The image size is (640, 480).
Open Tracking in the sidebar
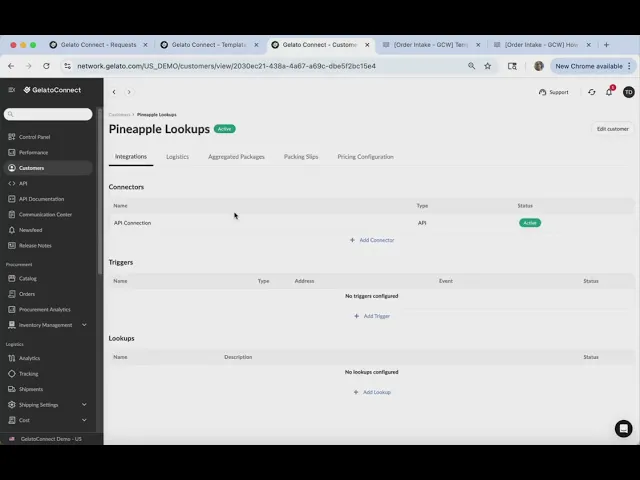[x=29, y=374]
